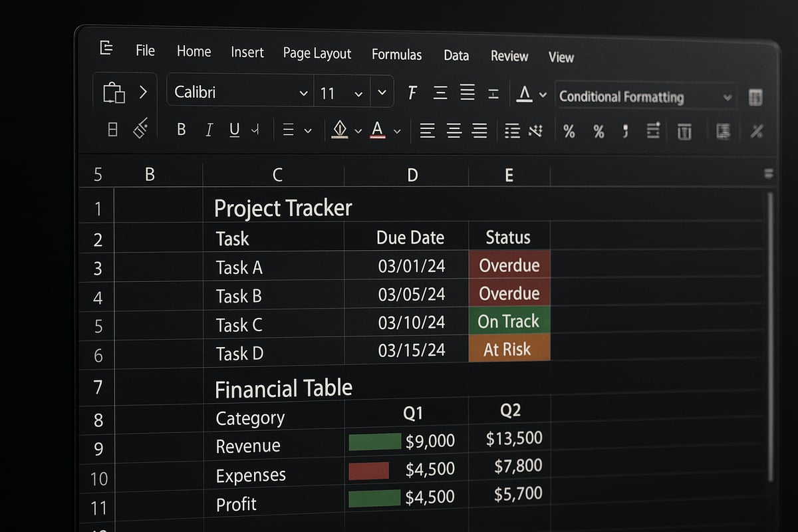The width and height of the screenshot is (798, 532).
Task: Open the Data ribbon tab
Action: coord(456,57)
